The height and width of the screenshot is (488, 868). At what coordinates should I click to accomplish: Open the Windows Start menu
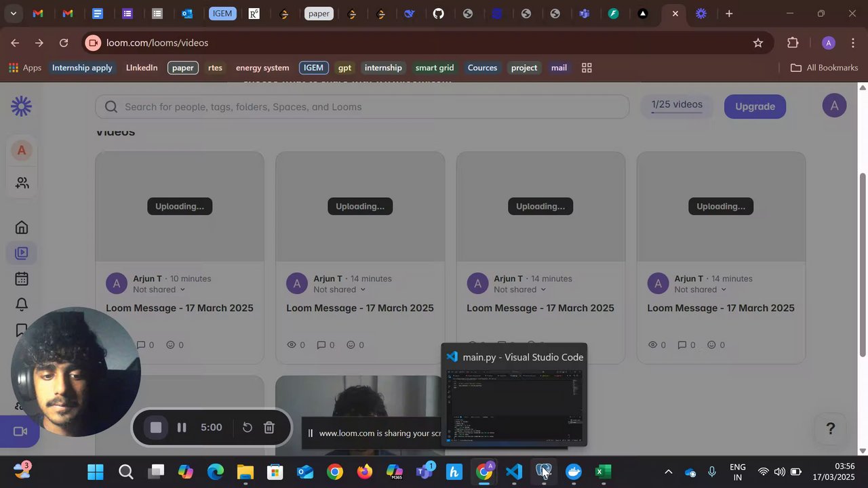96,472
